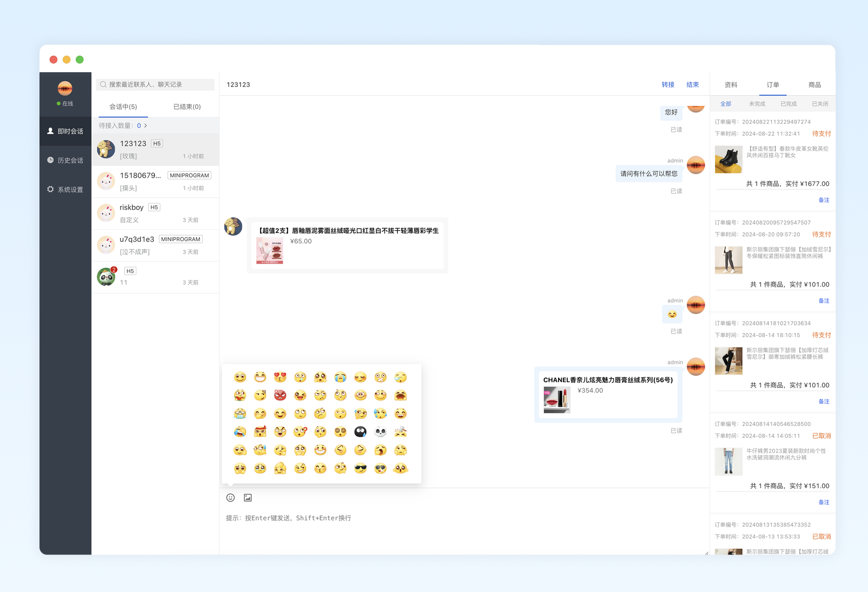This screenshot has width=868, height=592.
Task: Open the u7q3d1e3 conversation
Action: (x=155, y=245)
